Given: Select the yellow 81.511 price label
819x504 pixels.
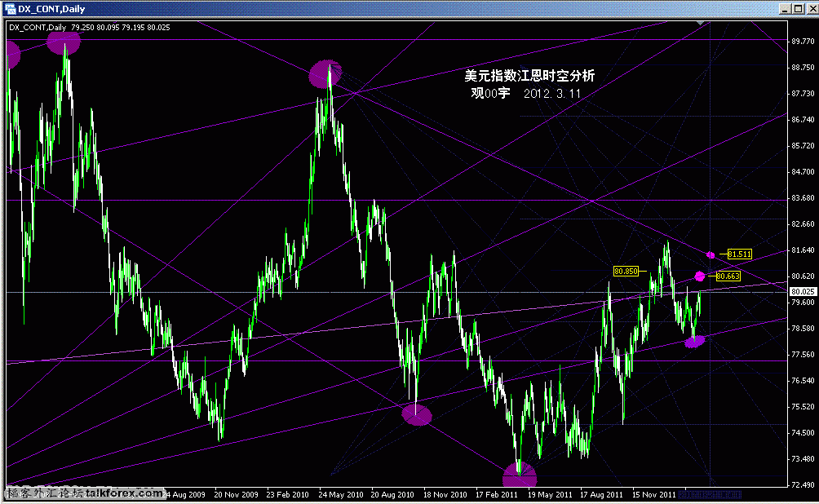Looking at the screenshot, I should pos(740,254).
